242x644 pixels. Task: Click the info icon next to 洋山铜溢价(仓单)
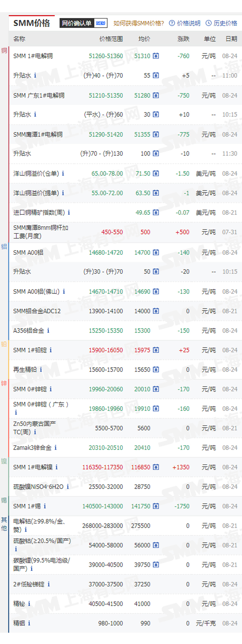(63, 174)
